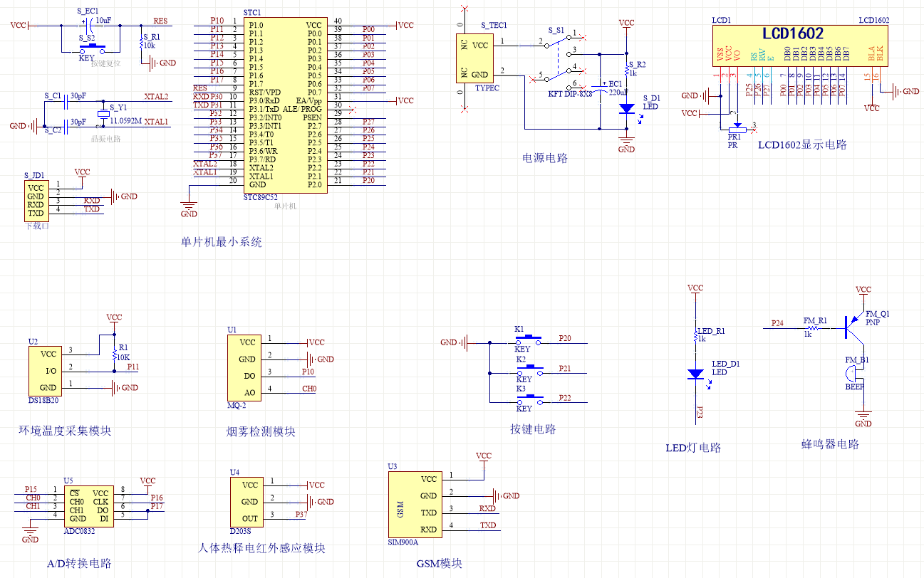Select the FM_Q1 PNP transistor
This screenshot has height=578, width=924.
853,327
